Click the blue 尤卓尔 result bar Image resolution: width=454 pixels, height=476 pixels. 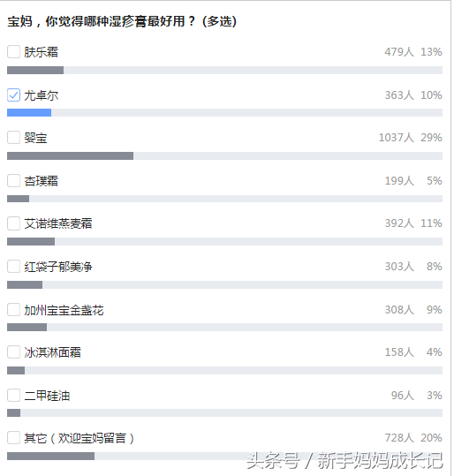29,113
